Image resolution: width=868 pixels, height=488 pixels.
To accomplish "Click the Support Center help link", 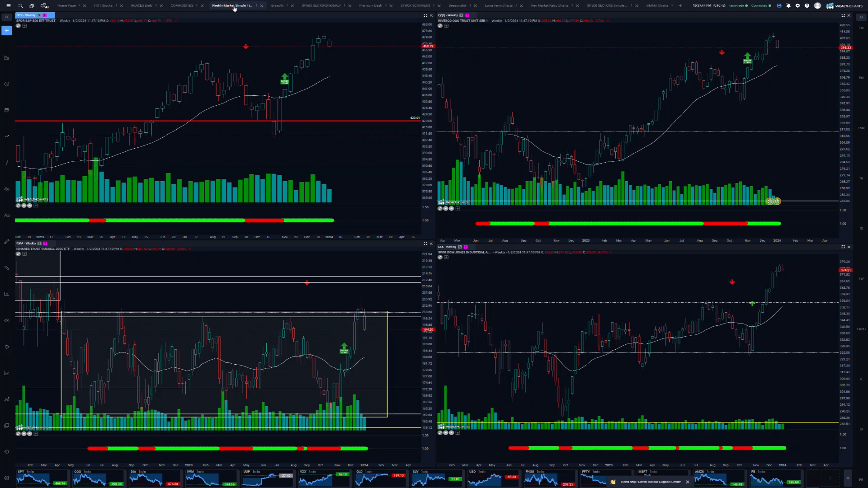I will tap(651, 482).
